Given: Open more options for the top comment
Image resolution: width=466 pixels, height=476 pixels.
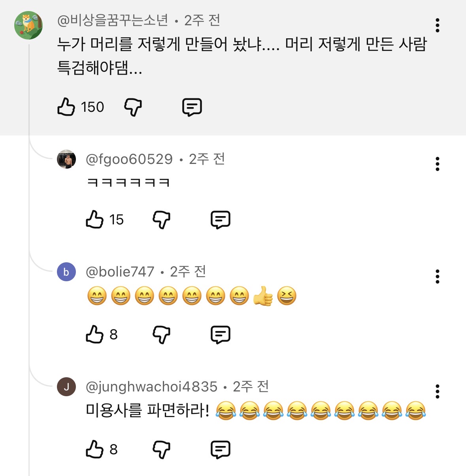Looking at the screenshot, I should point(438,25).
